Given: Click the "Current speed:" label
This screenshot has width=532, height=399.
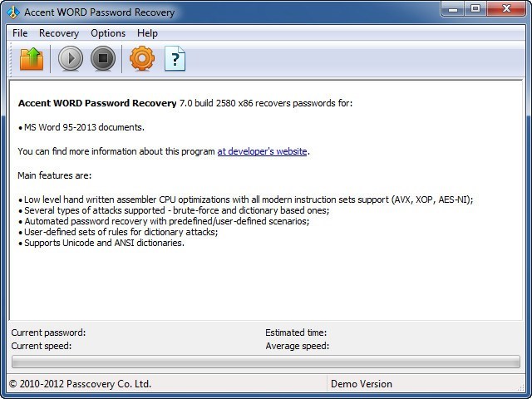Looking at the screenshot, I should [x=42, y=346].
